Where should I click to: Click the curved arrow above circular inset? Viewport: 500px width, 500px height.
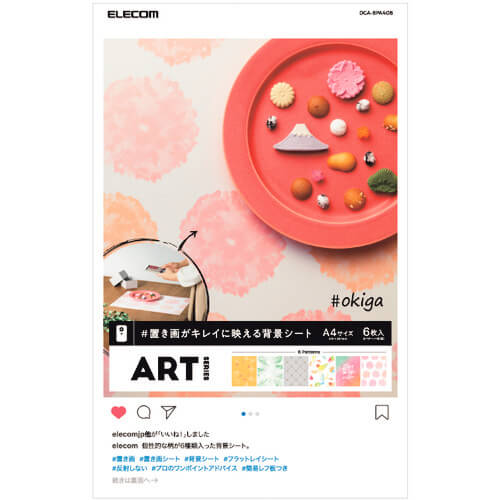click(x=188, y=239)
